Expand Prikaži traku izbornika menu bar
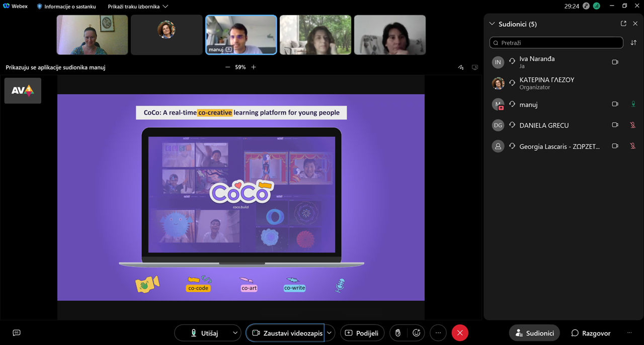 pos(138,7)
